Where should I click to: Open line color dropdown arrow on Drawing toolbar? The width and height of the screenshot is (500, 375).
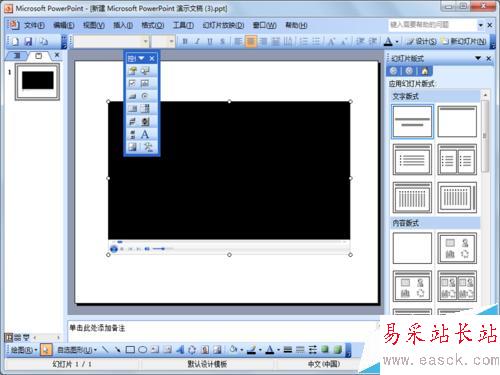coord(260,350)
